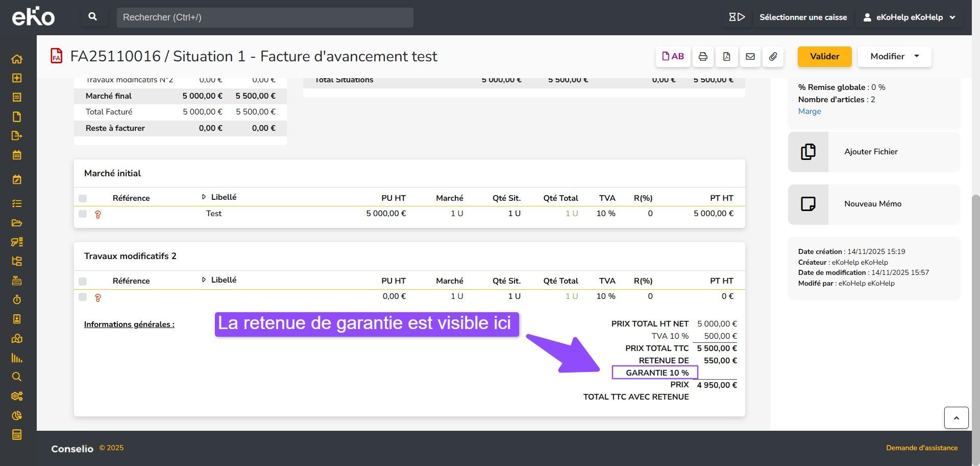Check the select-all box in Marché initial header

click(x=83, y=198)
